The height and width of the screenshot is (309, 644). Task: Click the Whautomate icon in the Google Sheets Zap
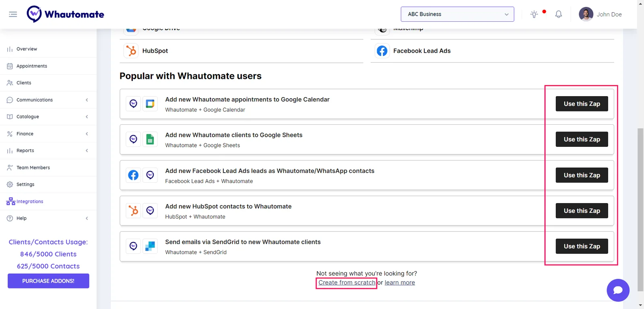(x=133, y=139)
